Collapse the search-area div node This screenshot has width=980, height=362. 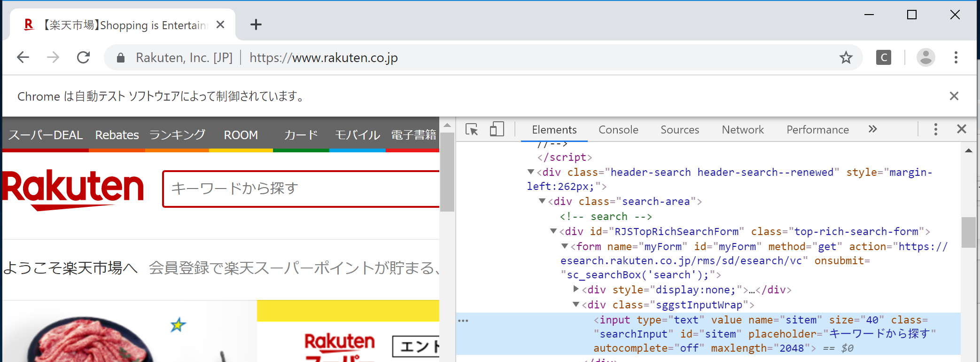point(542,201)
